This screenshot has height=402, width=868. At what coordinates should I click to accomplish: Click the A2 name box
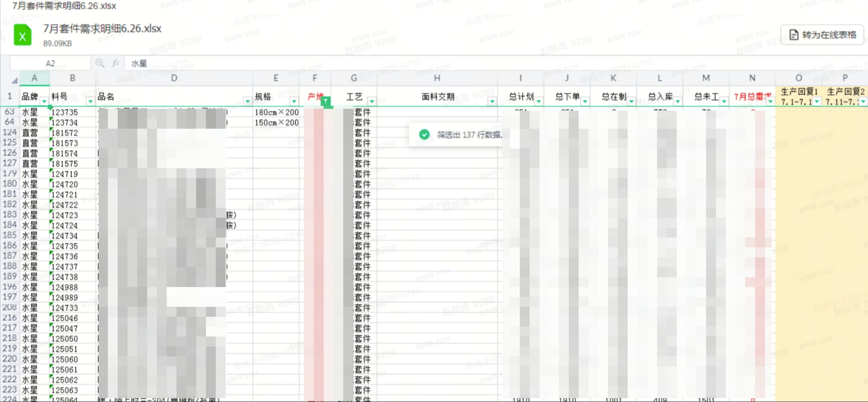coord(50,63)
